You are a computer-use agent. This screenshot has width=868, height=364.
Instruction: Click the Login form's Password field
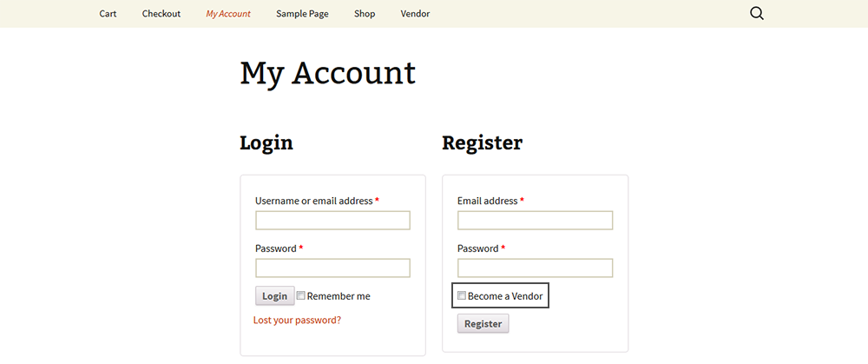click(x=332, y=268)
